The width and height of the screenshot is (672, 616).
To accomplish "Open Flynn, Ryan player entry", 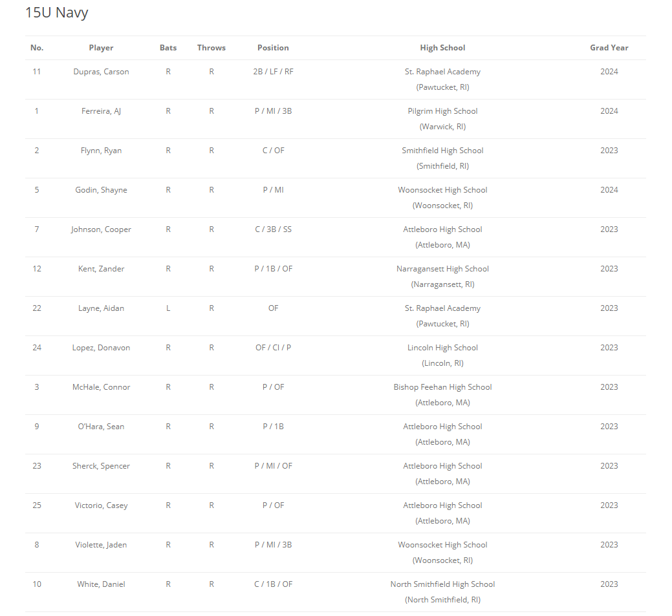I will click(101, 151).
